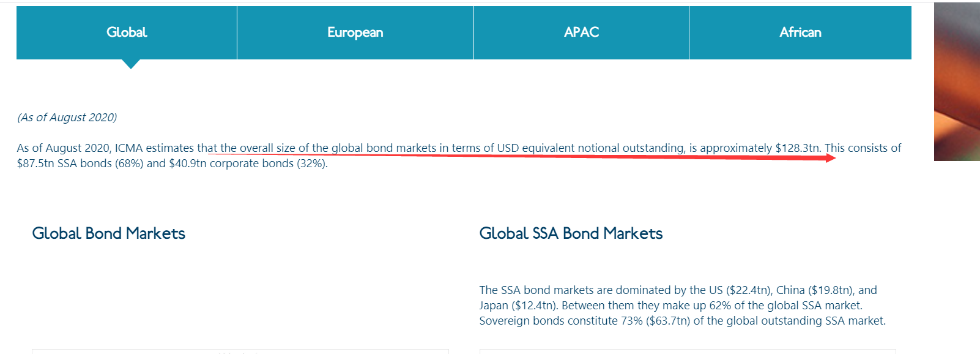Click the "Global Bond Markets" heading

click(108, 233)
